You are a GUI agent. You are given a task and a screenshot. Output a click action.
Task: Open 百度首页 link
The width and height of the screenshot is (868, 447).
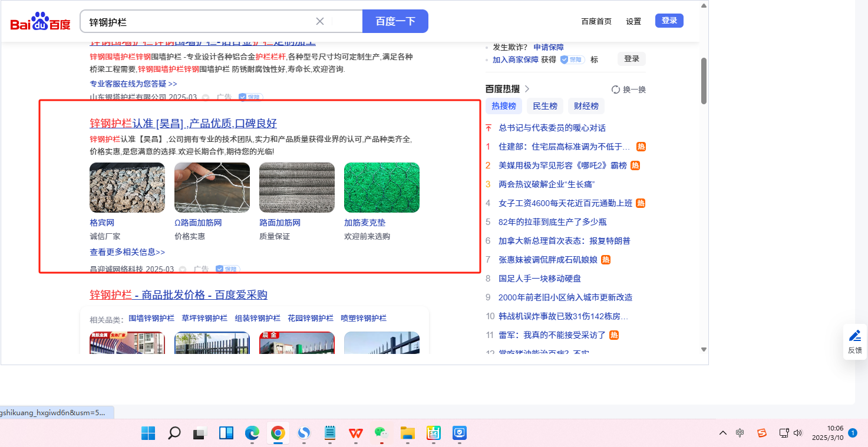596,21
